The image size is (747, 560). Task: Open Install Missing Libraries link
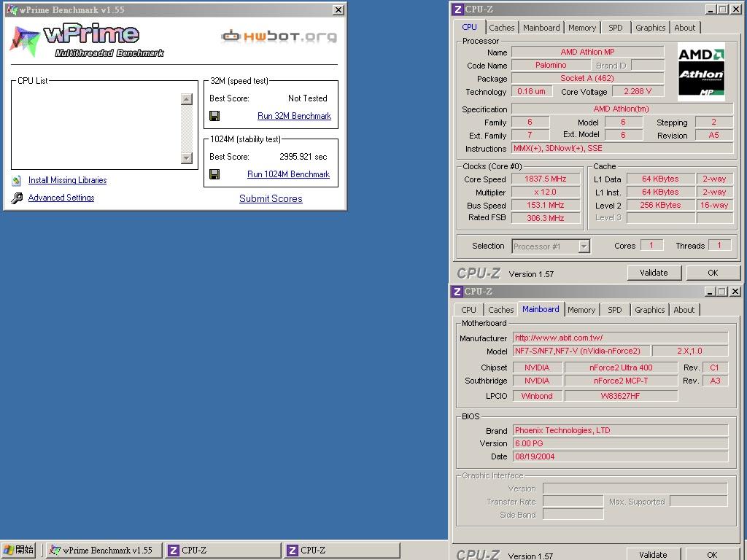click(x=67, y=180)
